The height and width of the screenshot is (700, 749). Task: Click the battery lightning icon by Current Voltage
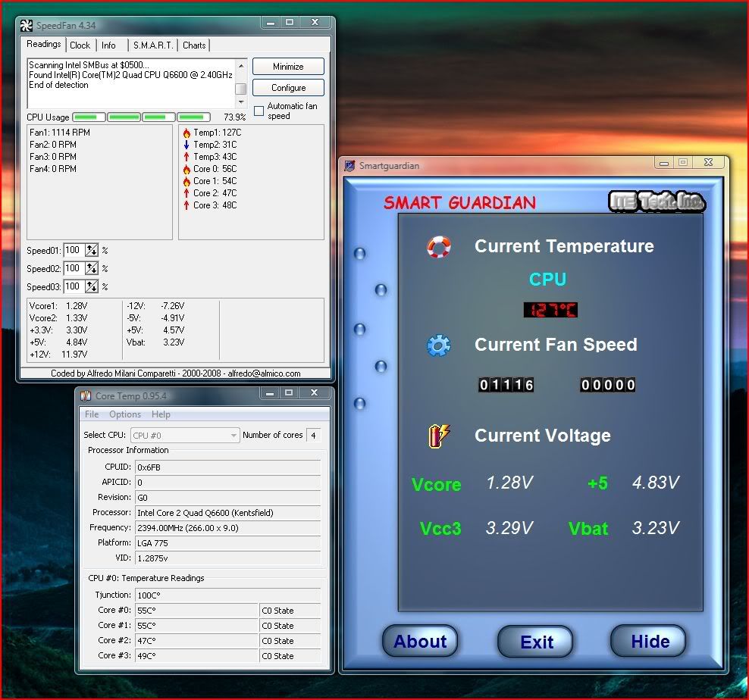439,436
